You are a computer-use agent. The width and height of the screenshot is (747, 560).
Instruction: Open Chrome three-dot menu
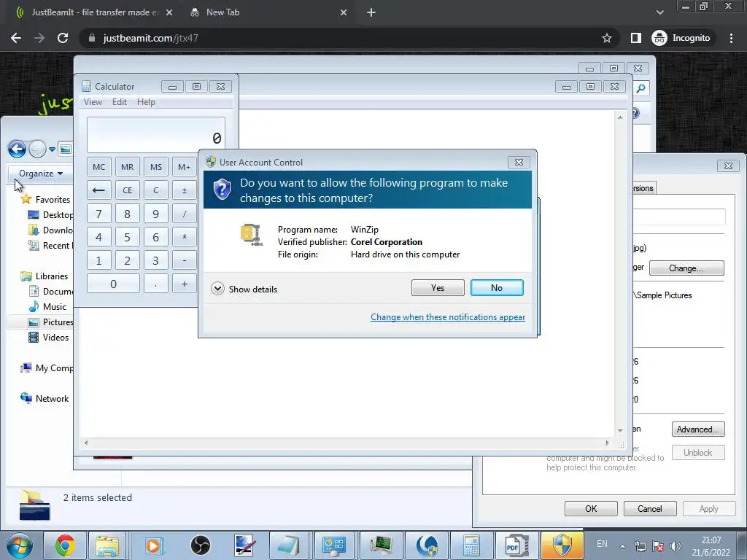tap(731, 38)
